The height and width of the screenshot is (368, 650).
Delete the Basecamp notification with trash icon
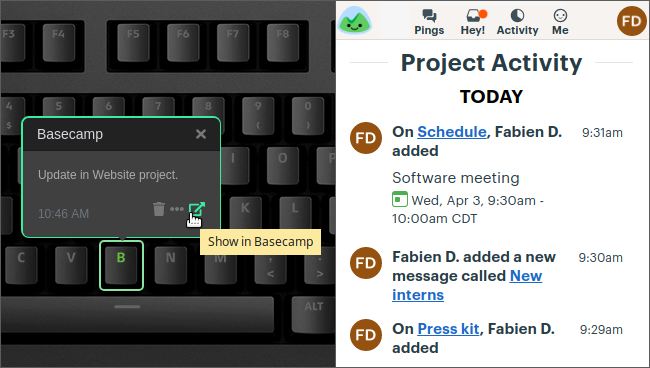coord(158,209)
